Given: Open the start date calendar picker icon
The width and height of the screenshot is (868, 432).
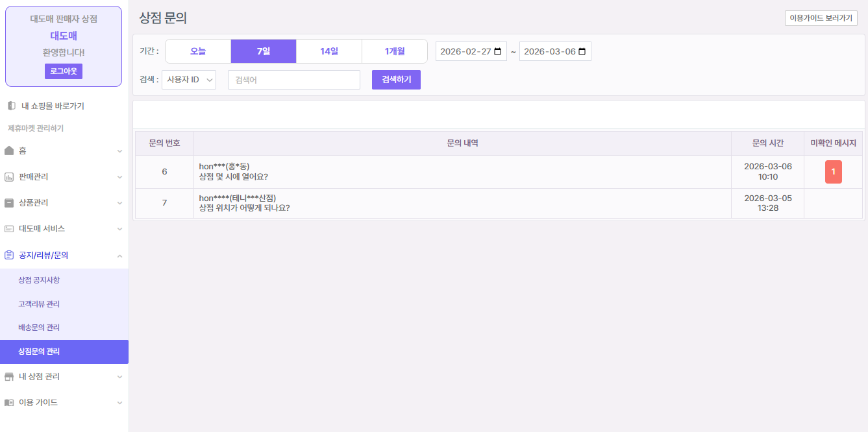Looking at the screenshot, I should click(498, 51).
